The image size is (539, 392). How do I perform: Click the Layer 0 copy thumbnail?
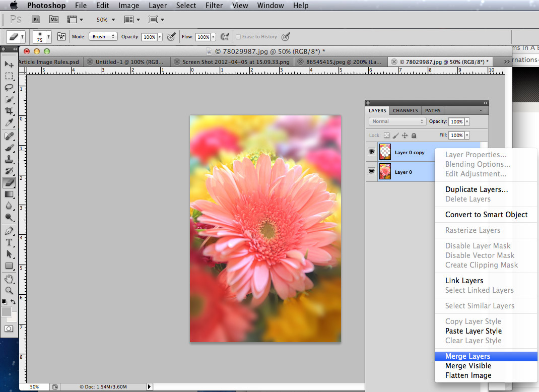point(385,152)
